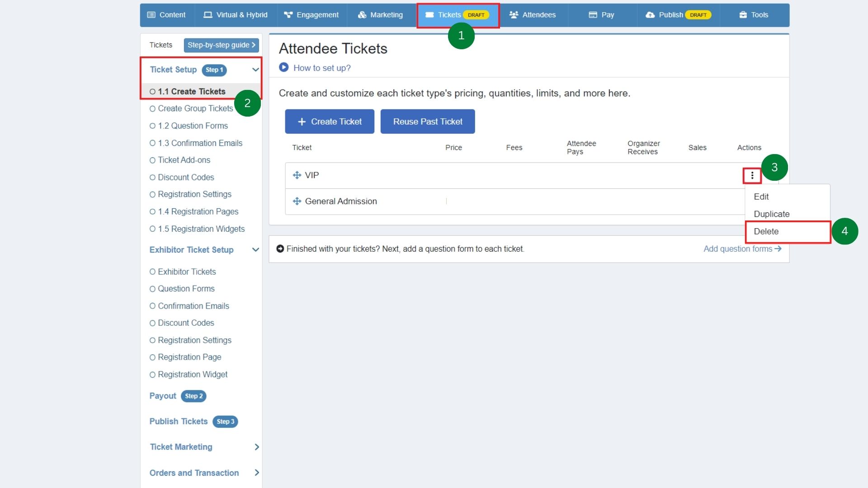
Task: Open the Tools toolbox icon
Action: 743,15
